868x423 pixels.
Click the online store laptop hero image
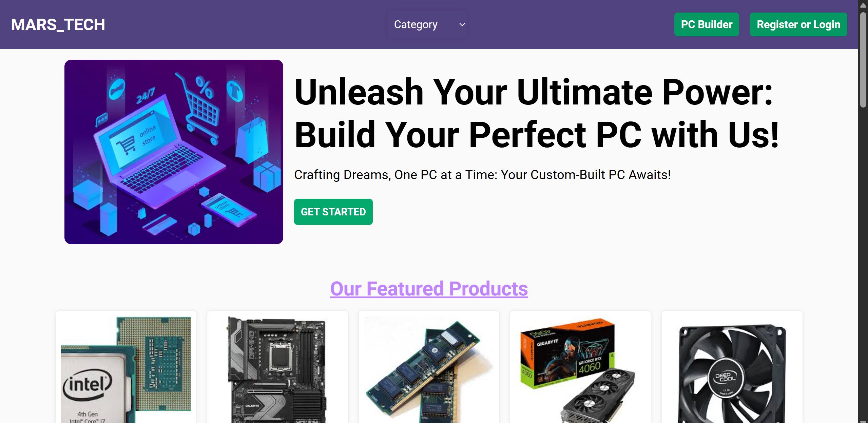tap(174, 152)
